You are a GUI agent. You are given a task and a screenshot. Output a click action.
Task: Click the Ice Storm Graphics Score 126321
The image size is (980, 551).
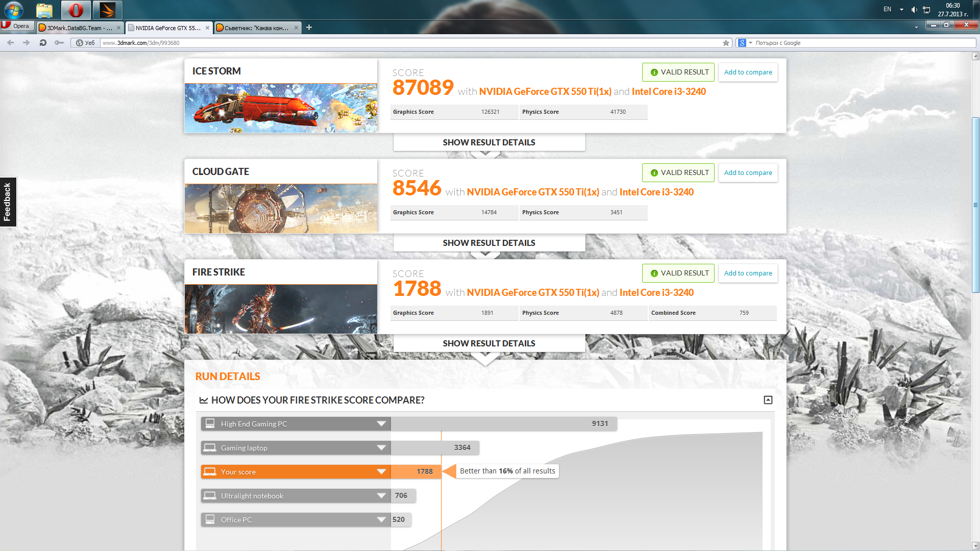click(490, 112)
